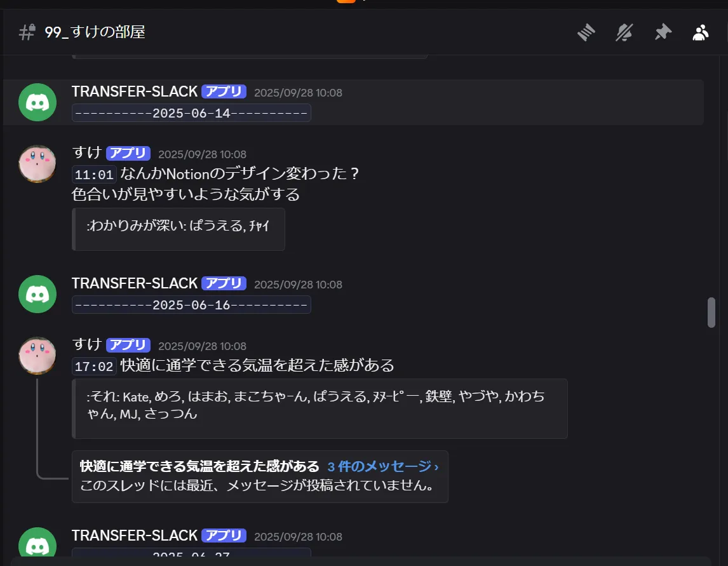Click TRANSFER-SLACK username on 2025-06-14 message

(135, 91)
